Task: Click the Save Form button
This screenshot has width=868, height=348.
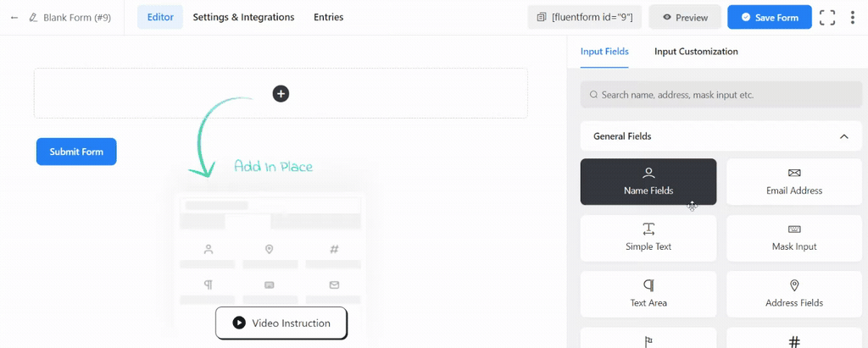Action: 769,17
